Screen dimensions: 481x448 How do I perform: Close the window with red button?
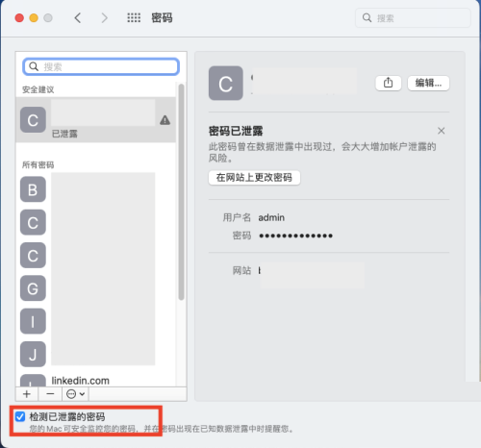(19, 18)
